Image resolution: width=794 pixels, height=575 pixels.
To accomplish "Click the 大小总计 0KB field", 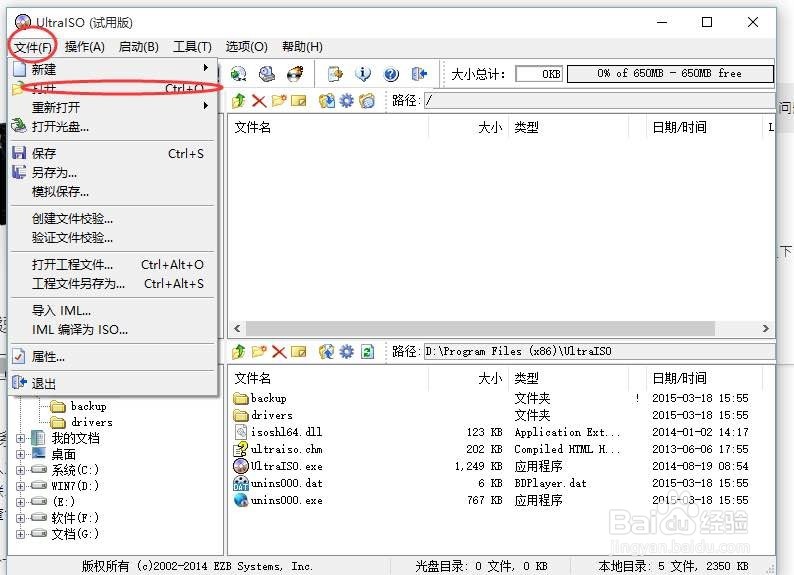I will [x=539, y=74].
